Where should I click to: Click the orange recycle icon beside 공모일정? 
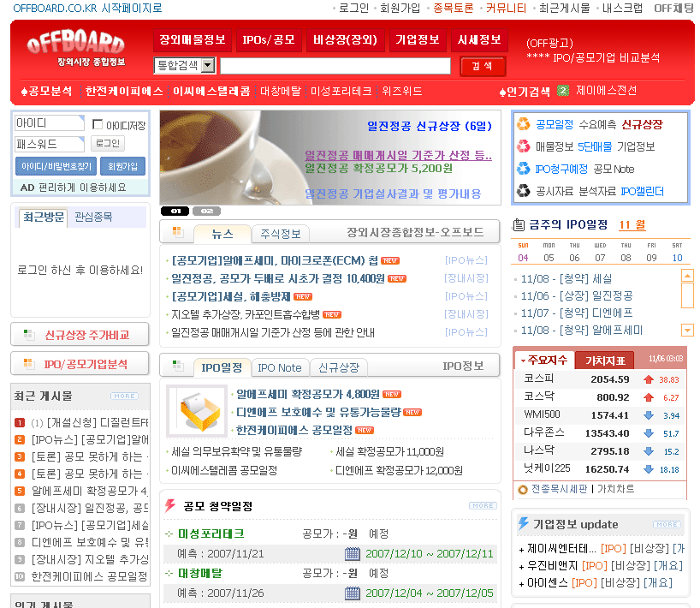523,124
